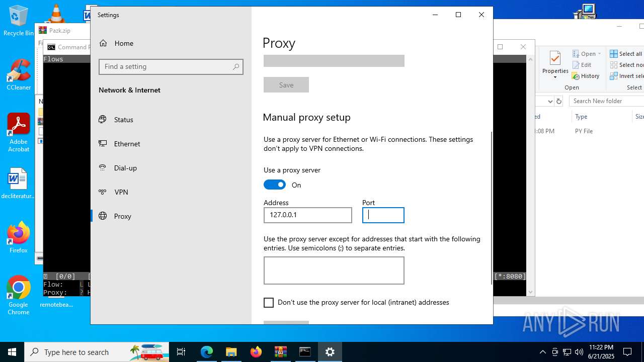Click the proxy Port field
The width and height of the screenshot is (644, 362).
383,215
